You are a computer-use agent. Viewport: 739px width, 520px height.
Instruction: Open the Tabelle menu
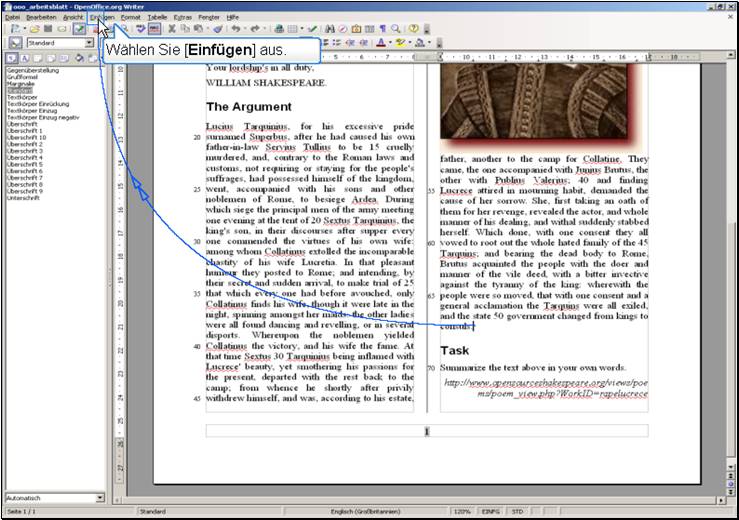(157, 17)
